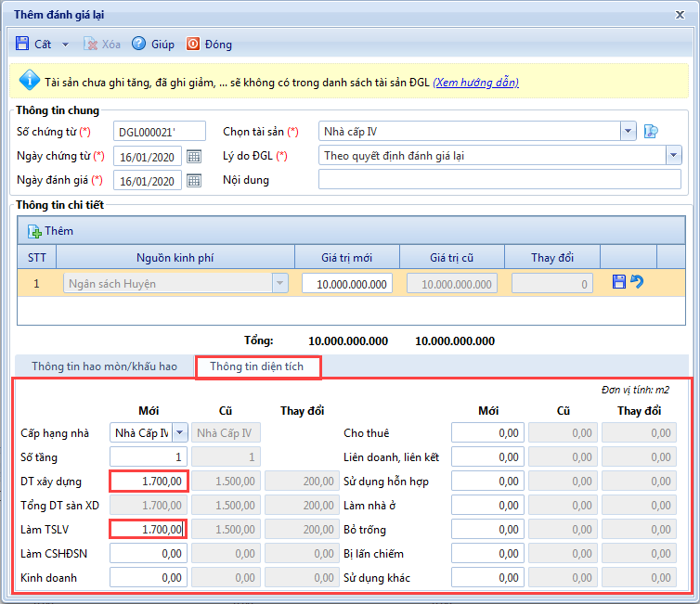Screen dimensions: 700x604
Task: Open calendar picker for Ngày đánh giá
Action: pos(194,181)
